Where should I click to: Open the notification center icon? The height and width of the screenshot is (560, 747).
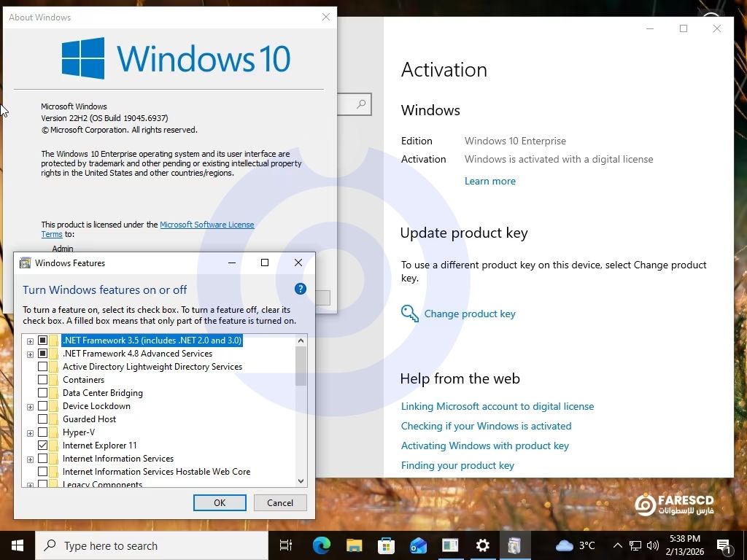724,545
